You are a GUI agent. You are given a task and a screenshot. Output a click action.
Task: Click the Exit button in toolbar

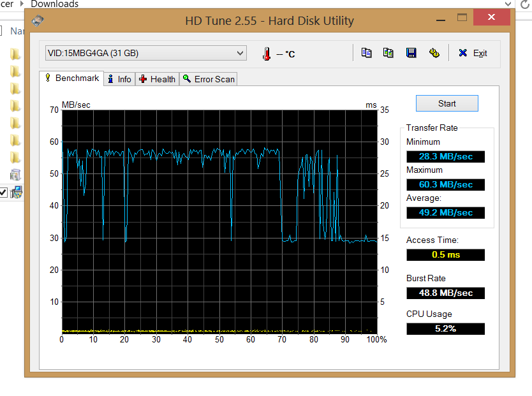(x=473, y=53)
